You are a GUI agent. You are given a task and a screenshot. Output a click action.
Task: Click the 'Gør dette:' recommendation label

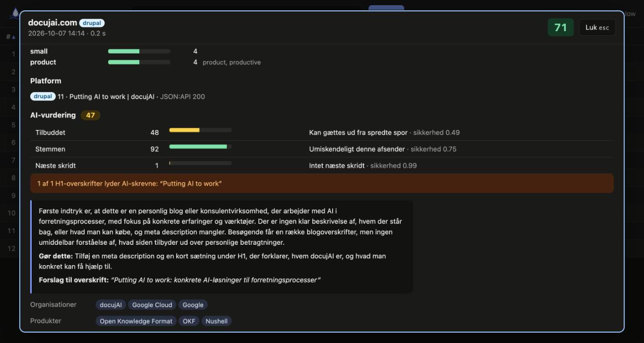(x=56, y=256)
